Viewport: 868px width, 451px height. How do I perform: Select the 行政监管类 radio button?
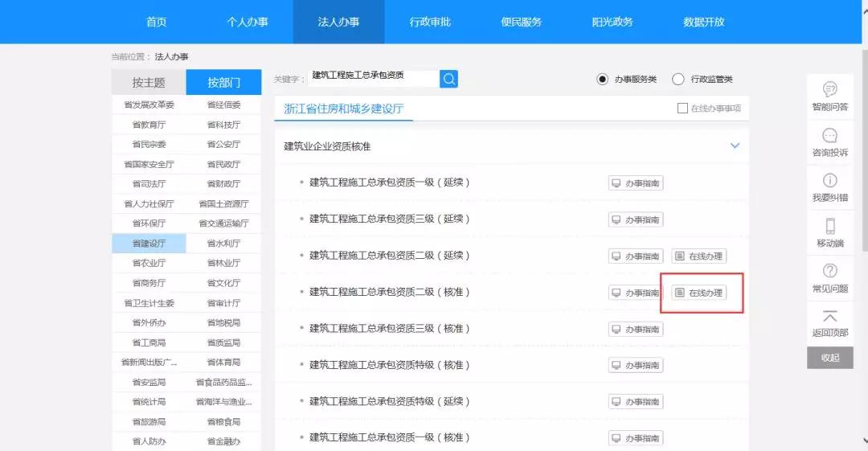click(x=678, y=79)
